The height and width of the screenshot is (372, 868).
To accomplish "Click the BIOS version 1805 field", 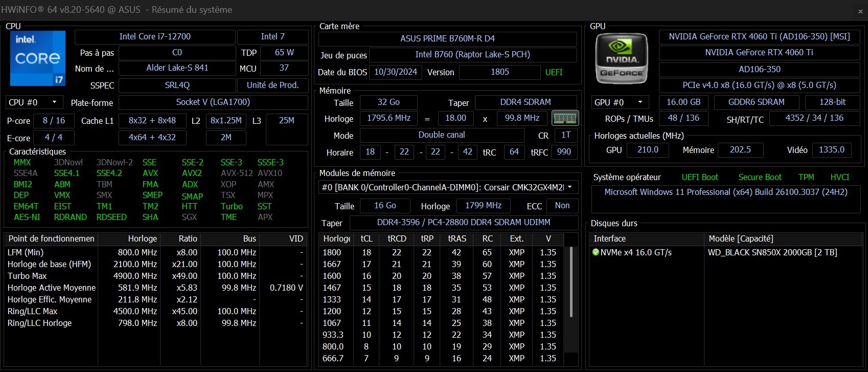I will [x=500, y=72].
